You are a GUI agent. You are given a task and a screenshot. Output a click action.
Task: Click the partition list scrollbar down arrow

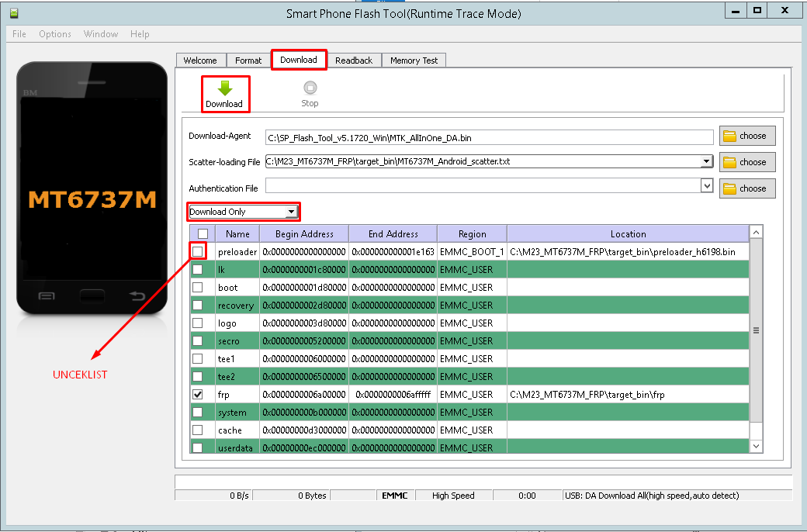[x=756, y=446]
